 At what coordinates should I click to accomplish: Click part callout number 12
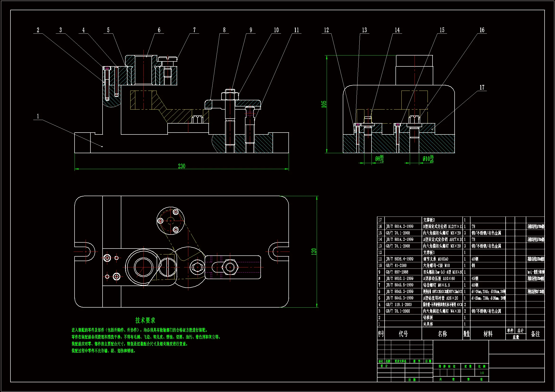pos(326,30)
